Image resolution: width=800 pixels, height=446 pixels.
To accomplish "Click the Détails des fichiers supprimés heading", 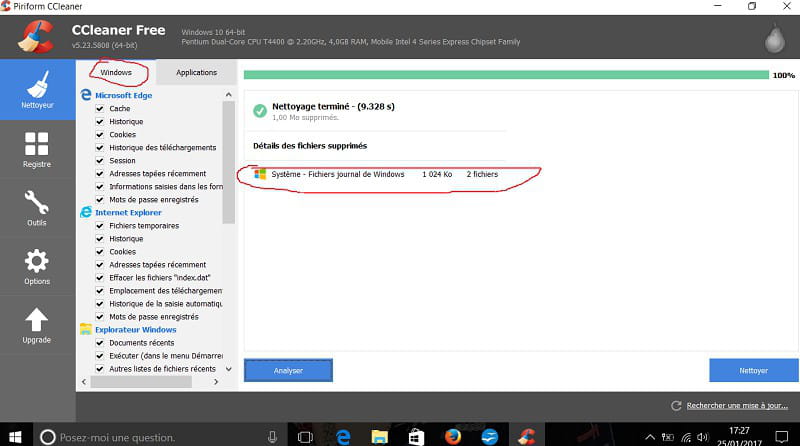I will point(310,146).
